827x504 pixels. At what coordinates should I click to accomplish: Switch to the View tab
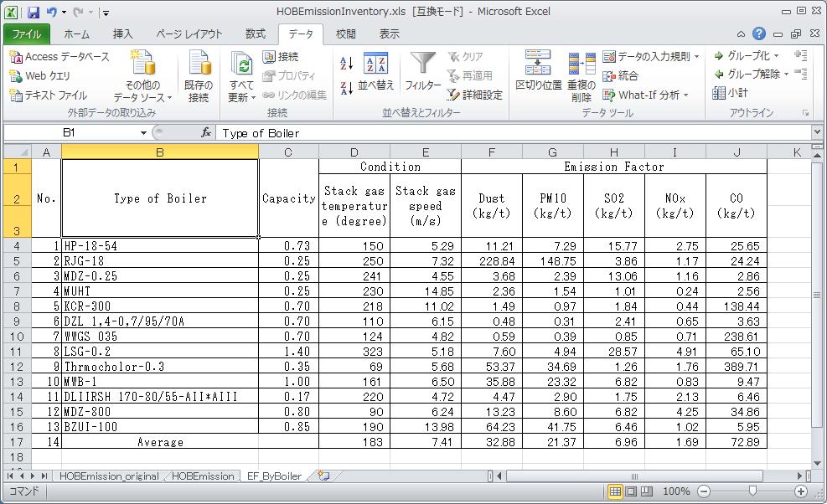pyautogui.click(x=390, y=34)
